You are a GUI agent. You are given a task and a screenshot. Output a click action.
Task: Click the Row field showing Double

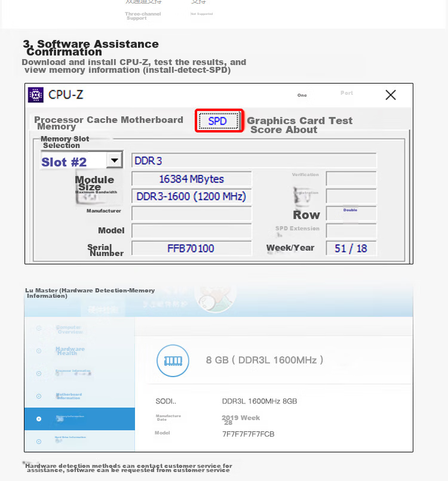pos(351,214)
